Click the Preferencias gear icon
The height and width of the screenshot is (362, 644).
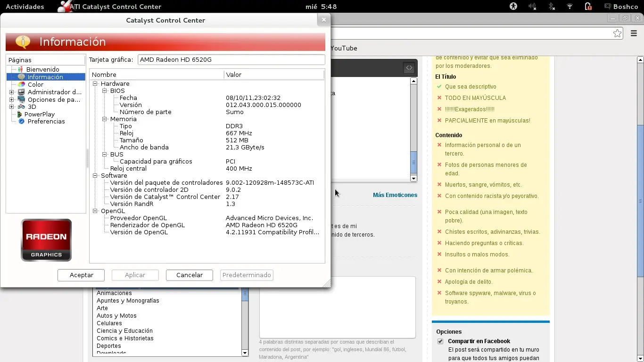[21, 121]
